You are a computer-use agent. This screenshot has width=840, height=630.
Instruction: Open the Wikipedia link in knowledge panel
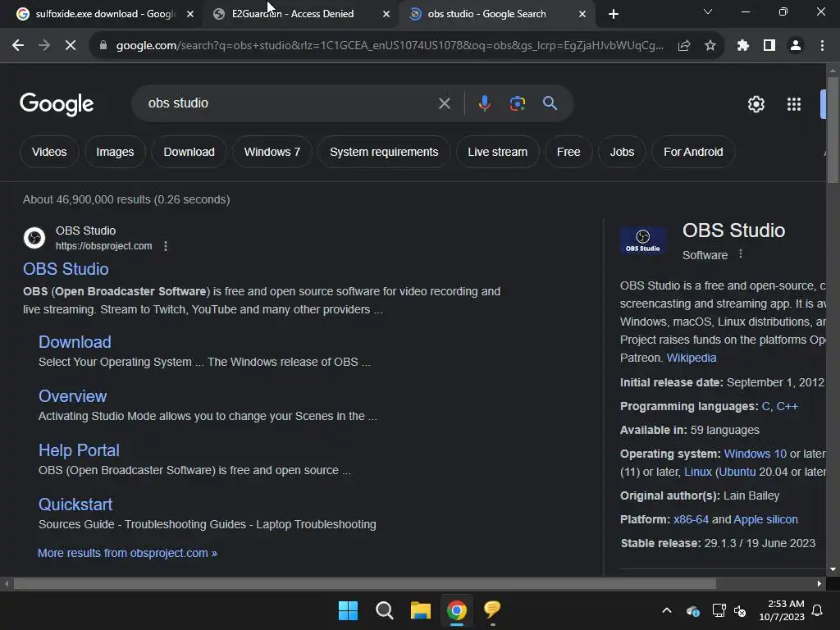click(x=691, y=358)
